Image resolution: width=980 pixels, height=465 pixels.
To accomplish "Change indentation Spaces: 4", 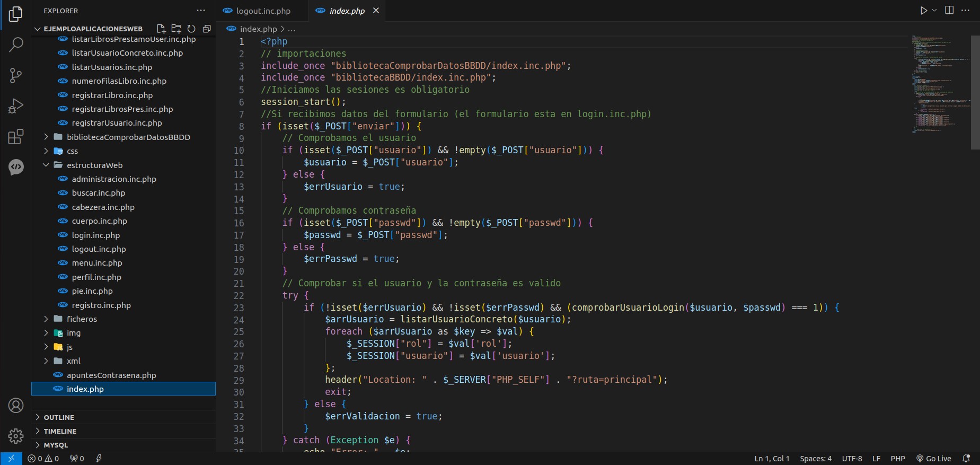I will coord(816,459).
